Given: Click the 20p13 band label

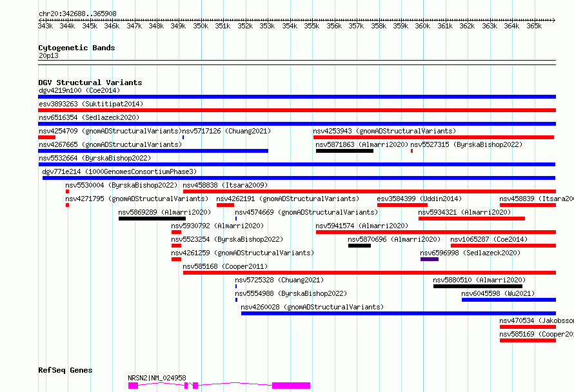Looking at the screenshot, I should click(x=48, y=55).
